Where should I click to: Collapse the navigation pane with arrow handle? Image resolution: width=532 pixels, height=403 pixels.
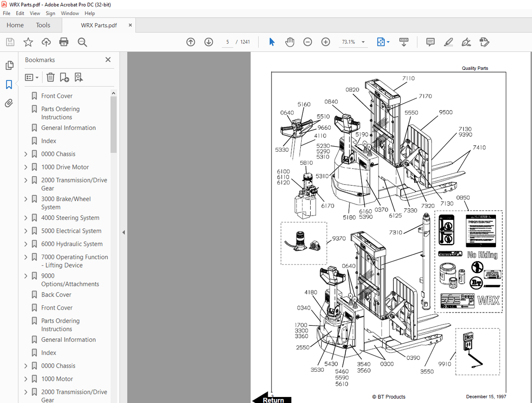click(124, 232)
